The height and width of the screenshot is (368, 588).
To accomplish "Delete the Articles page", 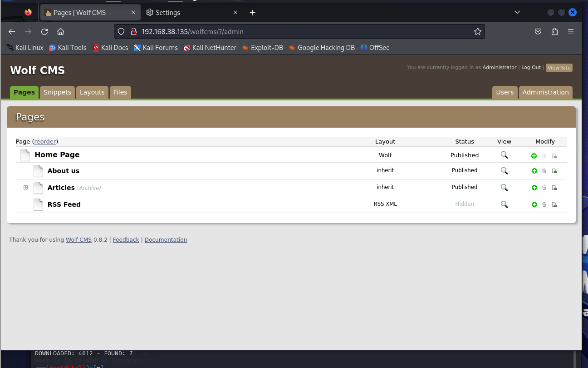I will (x=544, y=188).
